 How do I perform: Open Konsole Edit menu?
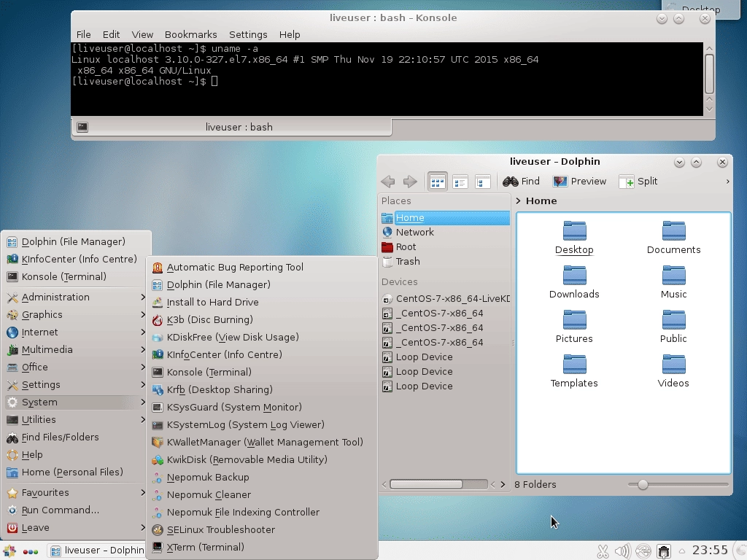tap(111, 35)
